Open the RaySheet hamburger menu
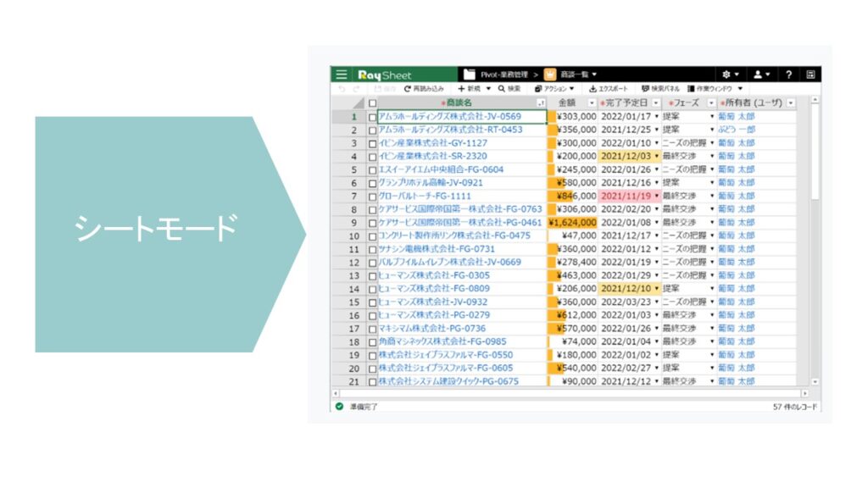868x488 pixels. click(342, 75)
